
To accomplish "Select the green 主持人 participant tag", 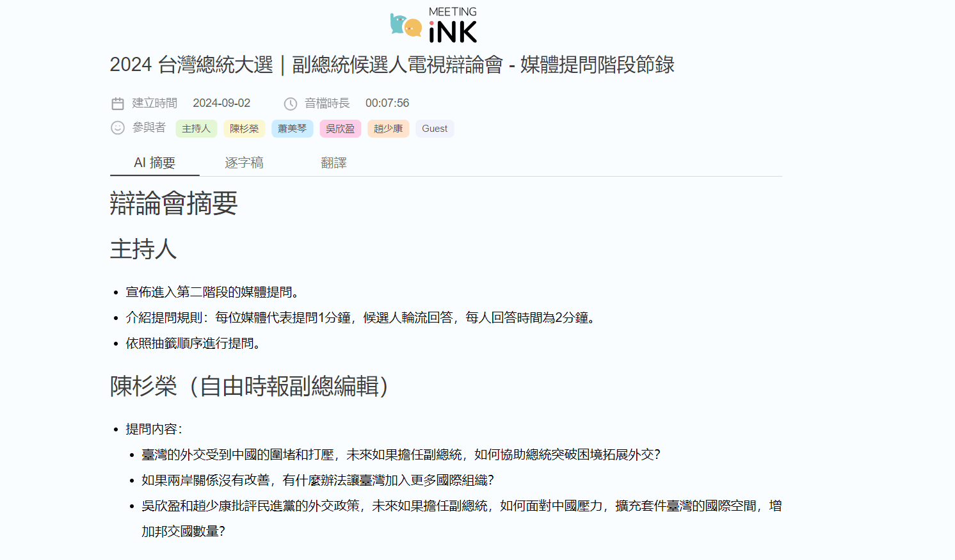I will (x=197, y=129).
